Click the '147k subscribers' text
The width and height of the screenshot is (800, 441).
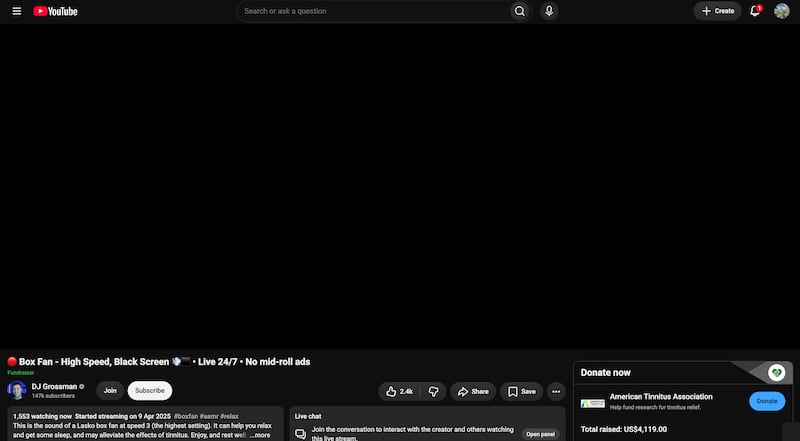[x=53, y=396]
